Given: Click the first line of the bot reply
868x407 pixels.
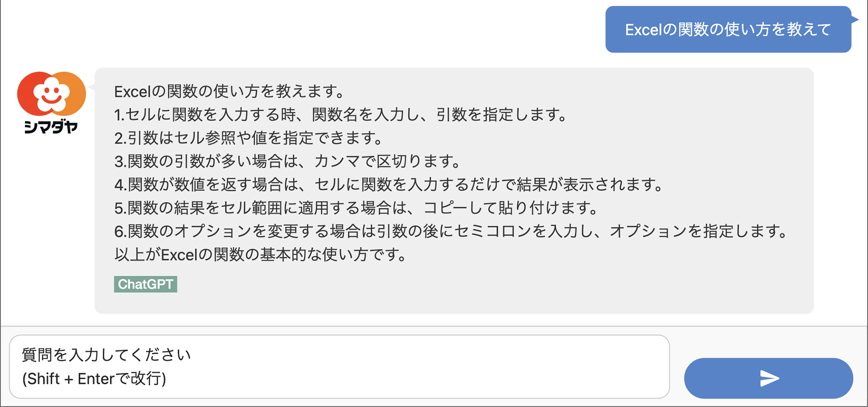Looking at the screenshot, I should pos(229,92).
